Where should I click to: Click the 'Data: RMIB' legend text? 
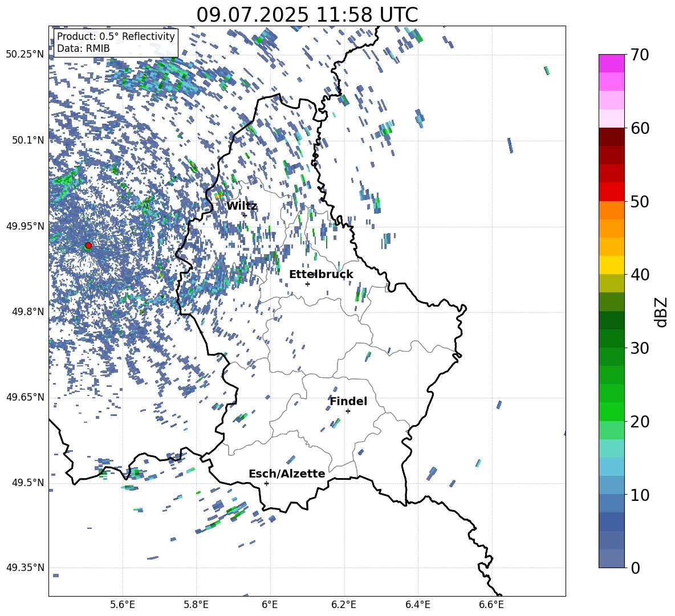tap(83, 48)
